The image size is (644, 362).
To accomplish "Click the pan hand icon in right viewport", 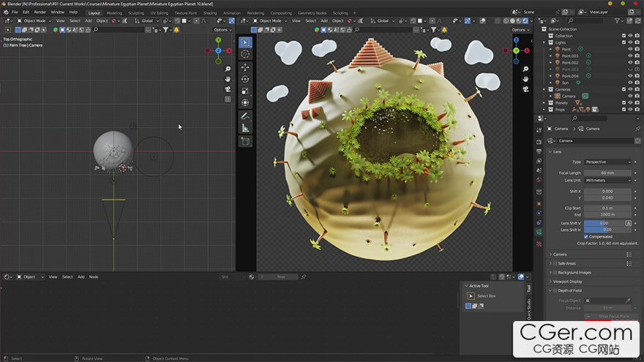I will coord(525,79).
